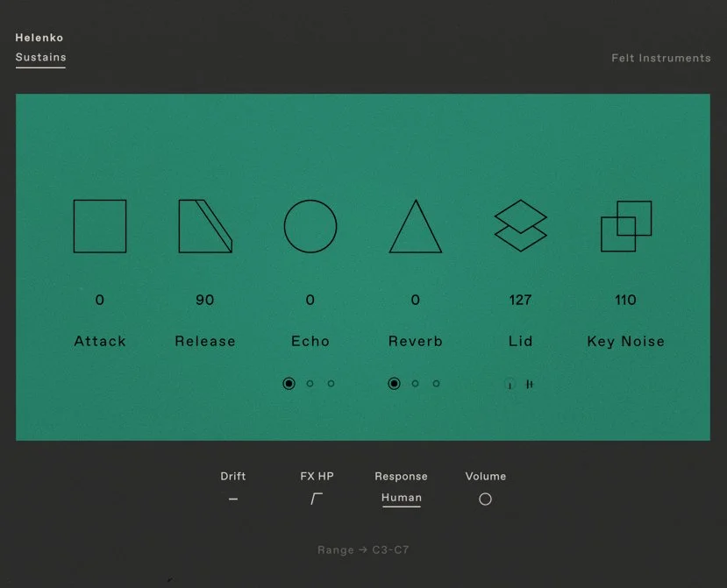The height and width of the screenshot is (588, 727).
Task: Toggle the FX HP filter icon
Action: pyautogui.click(x=317, y=499)
